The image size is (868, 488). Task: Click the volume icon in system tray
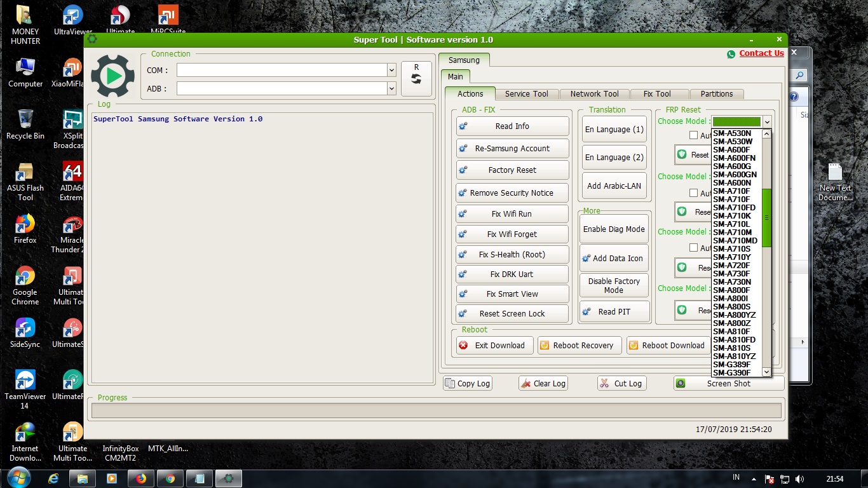(x=799, y=479)
